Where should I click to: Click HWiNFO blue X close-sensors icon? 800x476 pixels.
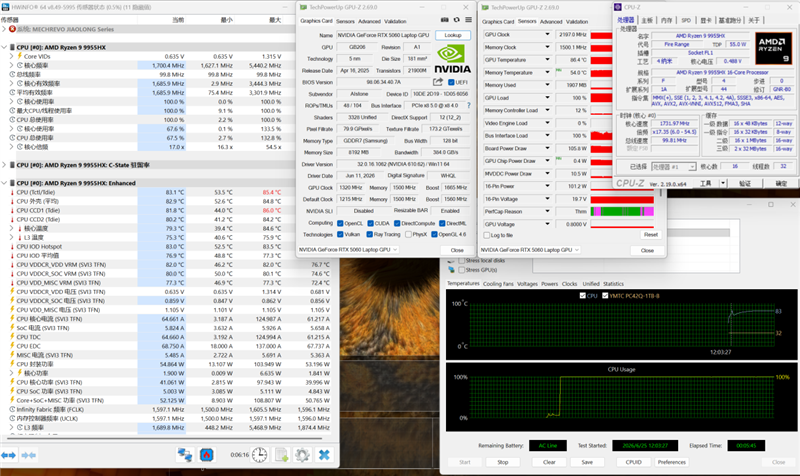pos(324,455)
